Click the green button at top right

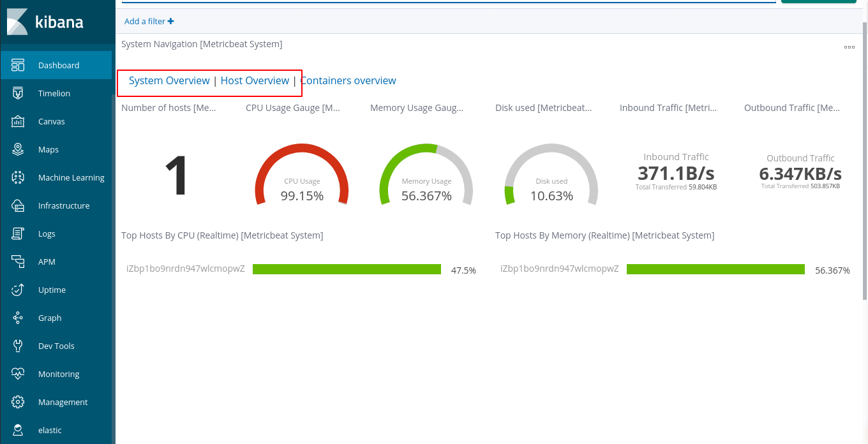818,2
